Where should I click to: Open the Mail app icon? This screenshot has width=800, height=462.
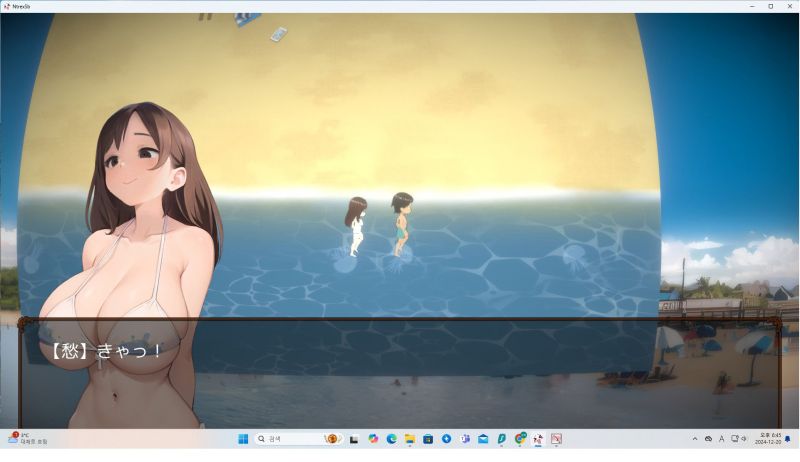coord(483,439)
